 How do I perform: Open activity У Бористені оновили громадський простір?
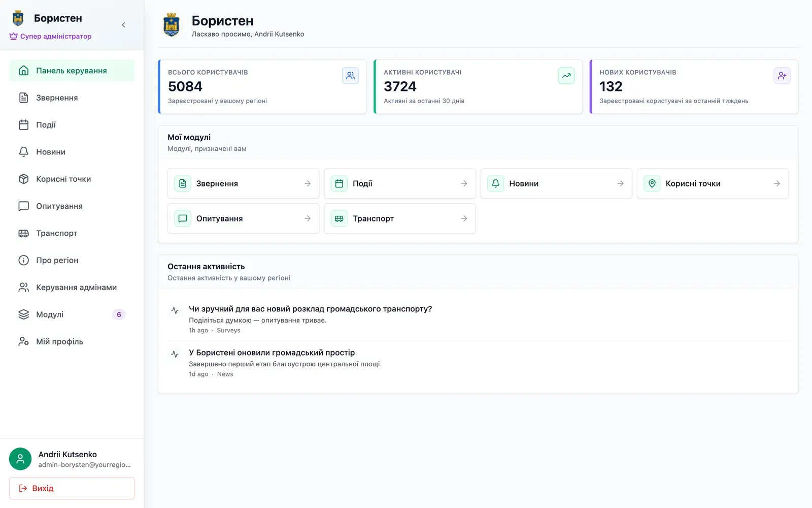pyautogui.click(x=272, y=353)
